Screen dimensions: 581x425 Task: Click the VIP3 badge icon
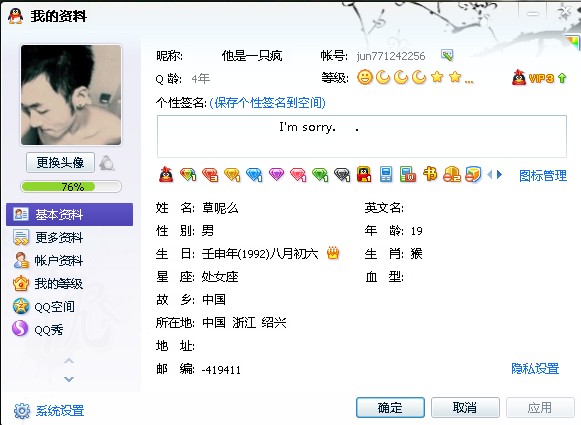(x=540, y=78)
